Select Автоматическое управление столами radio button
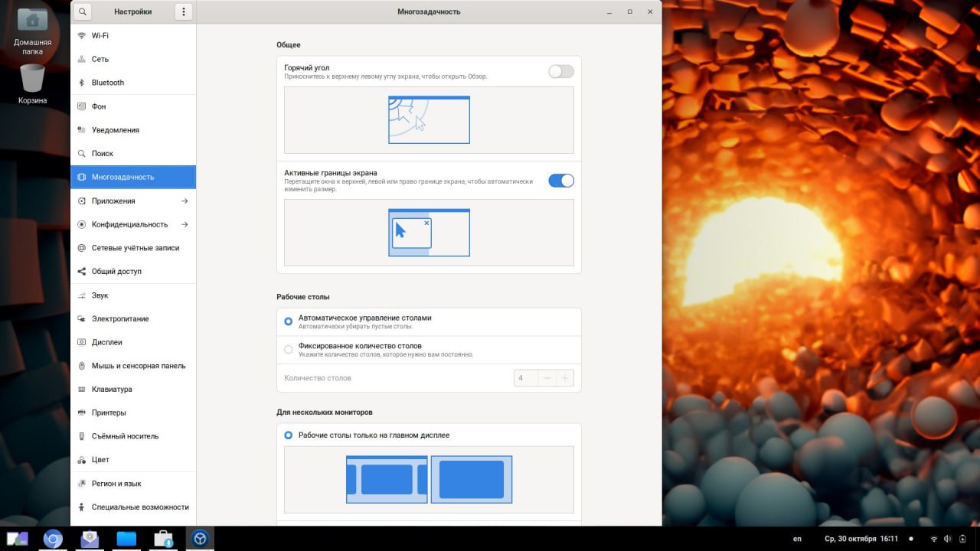The image size is (980, 551). coord(289,321)
